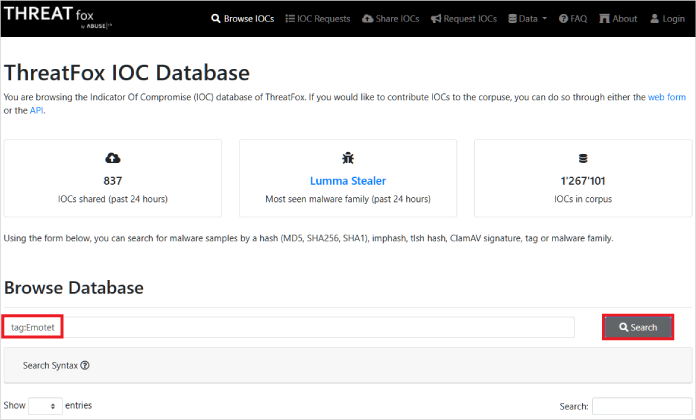This screenshot has height=420, width=696.
Task: Click the cloud upload icon beside Share IOCs
Action: pos(368,19)
